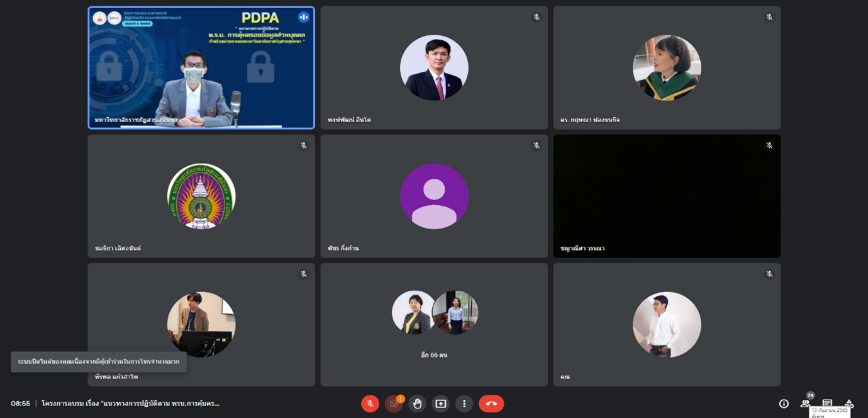868x418 pixels.
Task: Click the speaking indicator on presenter tile
Action: (x=304, y=17)
